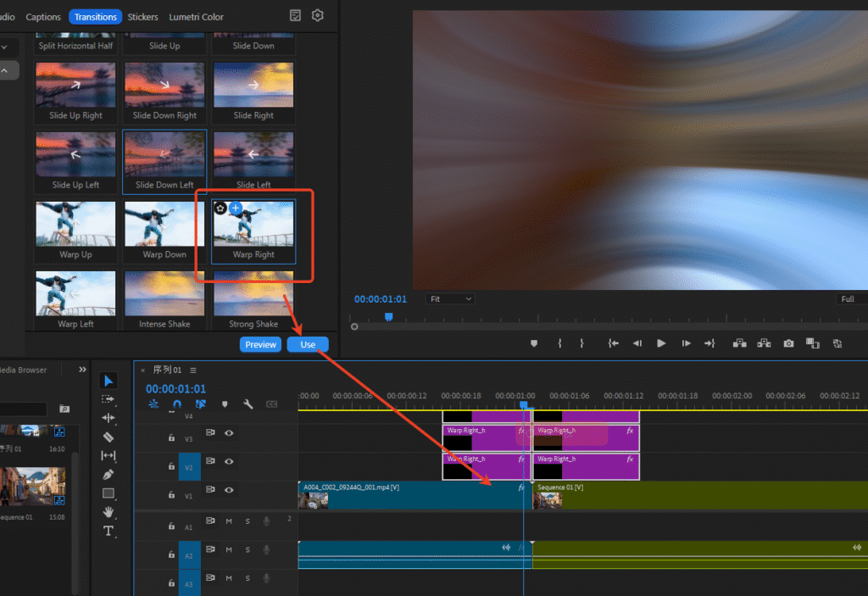
Task: Select the Selection arrow tool
Action: pyautogui.click(x=108, y=381)
